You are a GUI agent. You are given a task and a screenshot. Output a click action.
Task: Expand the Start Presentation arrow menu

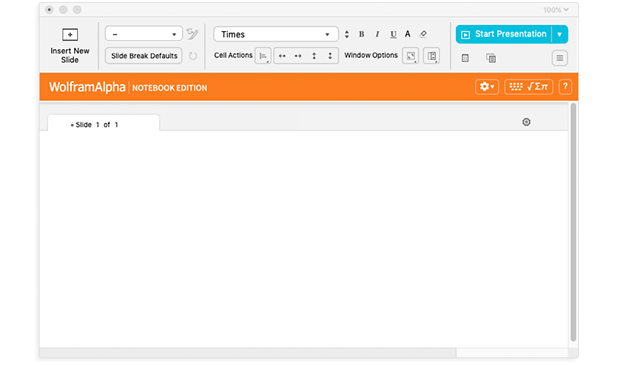560,34
